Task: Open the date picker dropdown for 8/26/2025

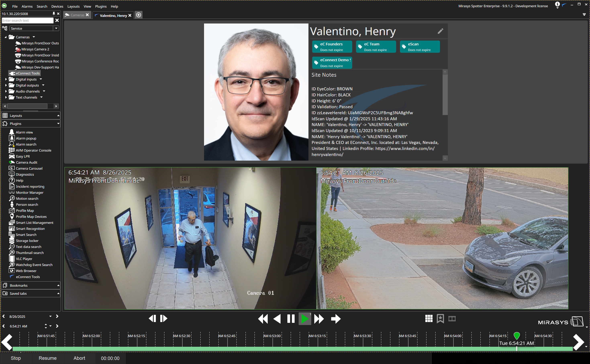Action: point(50,316)
